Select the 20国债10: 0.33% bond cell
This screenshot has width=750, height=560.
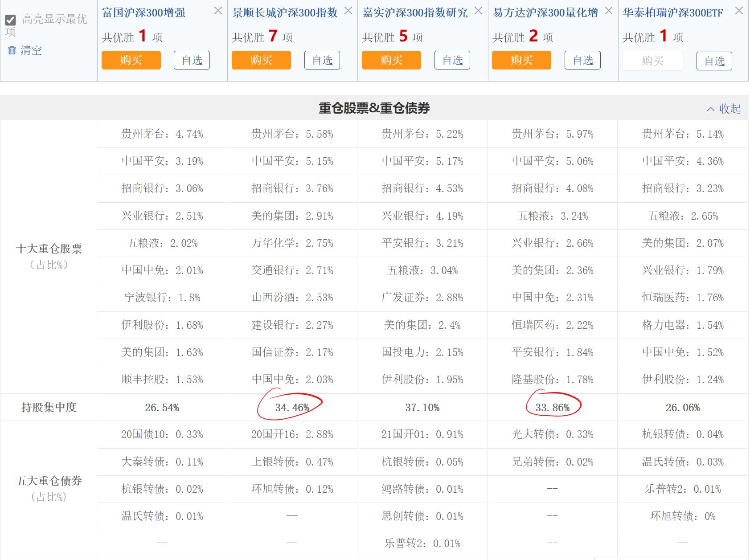point(162,434)
